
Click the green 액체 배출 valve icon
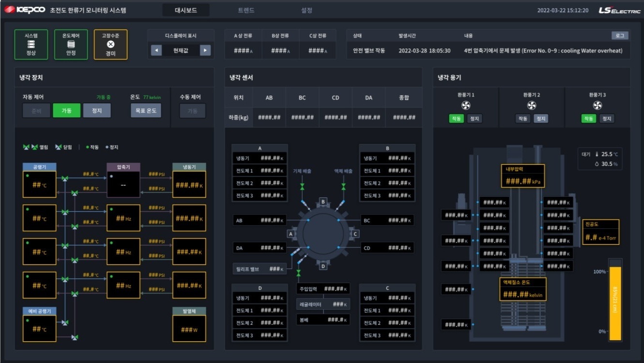click(x=343, y=186)
